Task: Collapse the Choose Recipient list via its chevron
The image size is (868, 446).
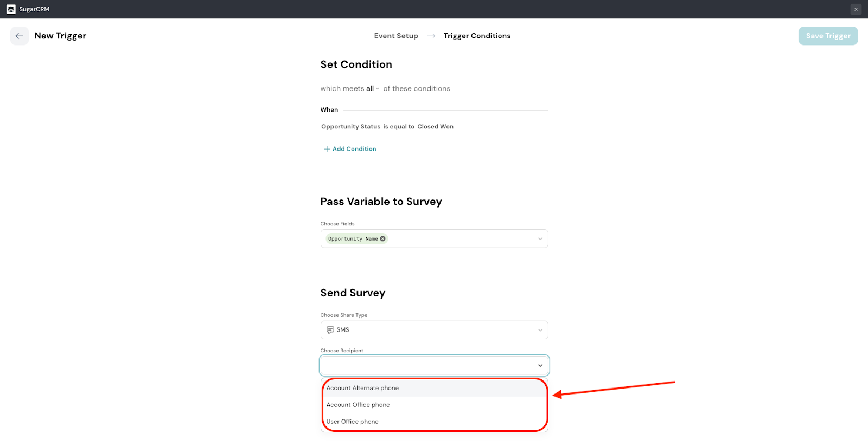Action: point(540,366)
